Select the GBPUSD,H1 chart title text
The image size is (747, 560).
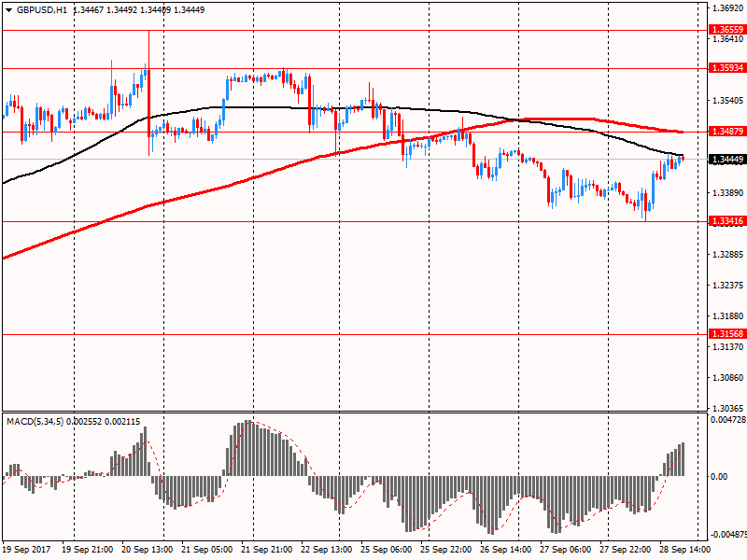tap(42, 10)
